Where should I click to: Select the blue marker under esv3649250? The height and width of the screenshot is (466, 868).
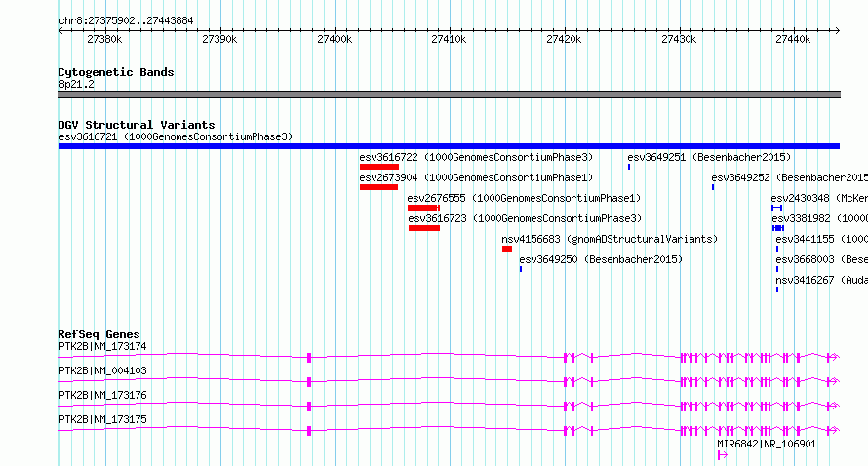coord(521,269)
